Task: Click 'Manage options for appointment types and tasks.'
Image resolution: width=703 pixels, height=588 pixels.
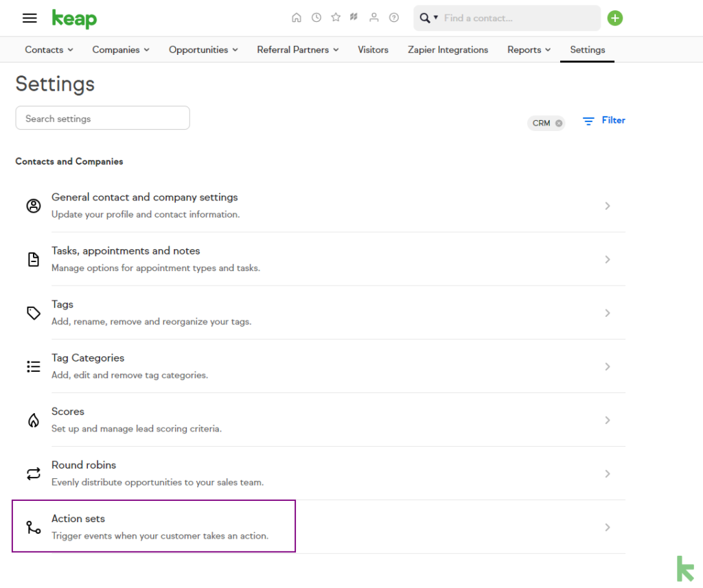Action: click(156, 268)
